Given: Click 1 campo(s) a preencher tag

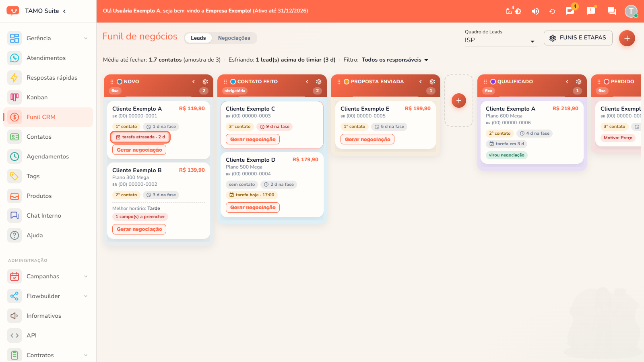Looking at the screenshot, I should (140, 217).
